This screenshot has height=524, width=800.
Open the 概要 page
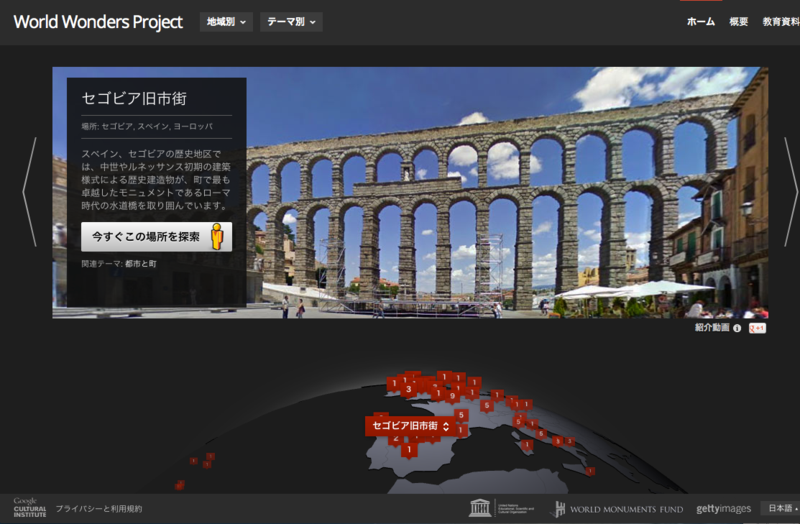click(x=738, y=21)
